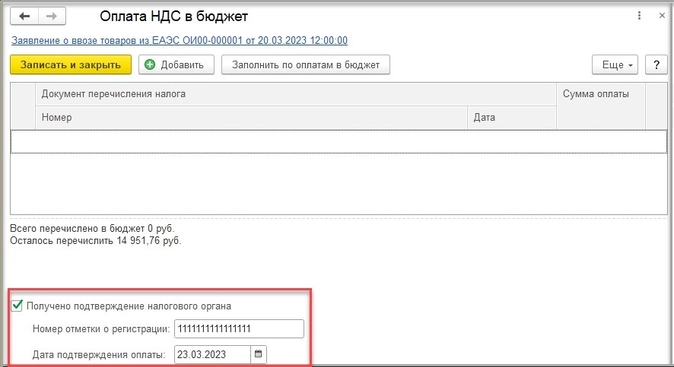This screenshot has height=367, width=674.
Task: Select the Сумма оплаты column header
Action: 601,106
